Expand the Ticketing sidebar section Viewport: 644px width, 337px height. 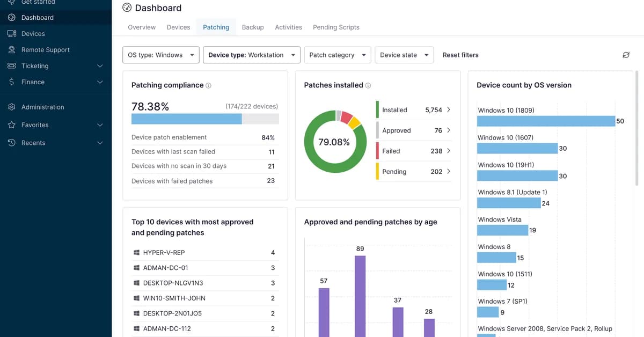[100, 66]
